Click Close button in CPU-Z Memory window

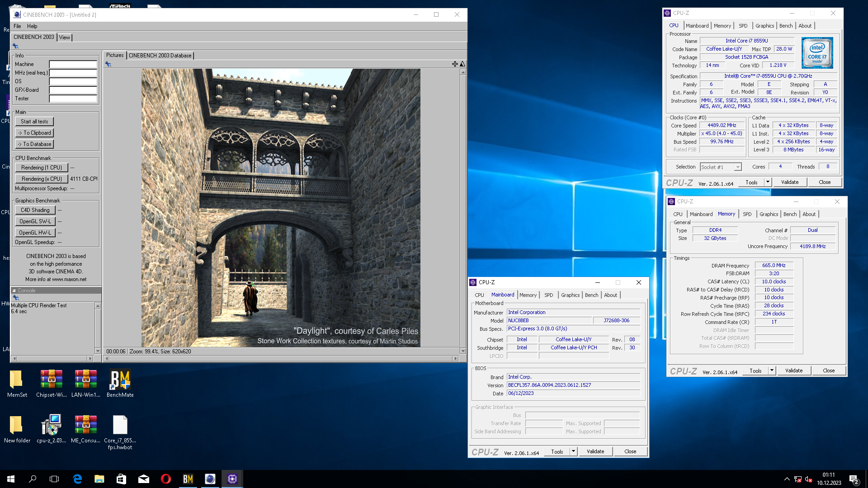click(829, 371)
